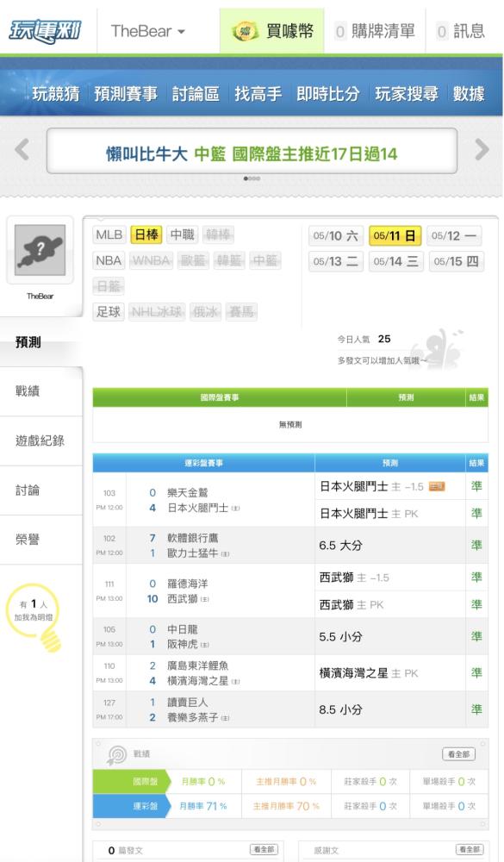
Task: Open 訊息 messages
Action: point(461,31)
